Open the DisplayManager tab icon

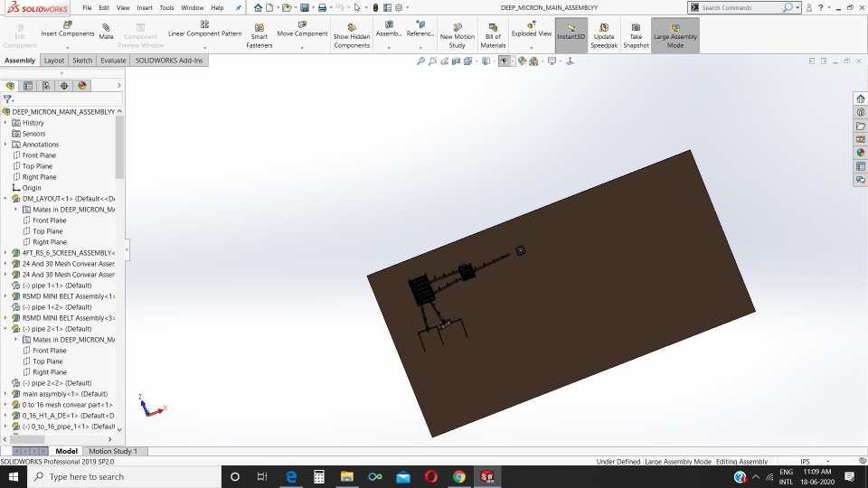82,86
